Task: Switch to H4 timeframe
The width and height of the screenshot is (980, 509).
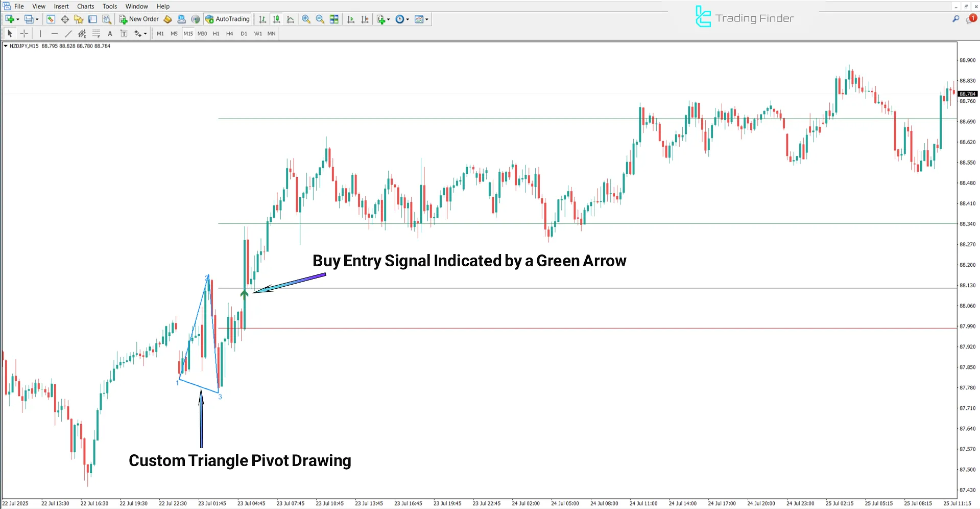Action: [x=230, y=34]
